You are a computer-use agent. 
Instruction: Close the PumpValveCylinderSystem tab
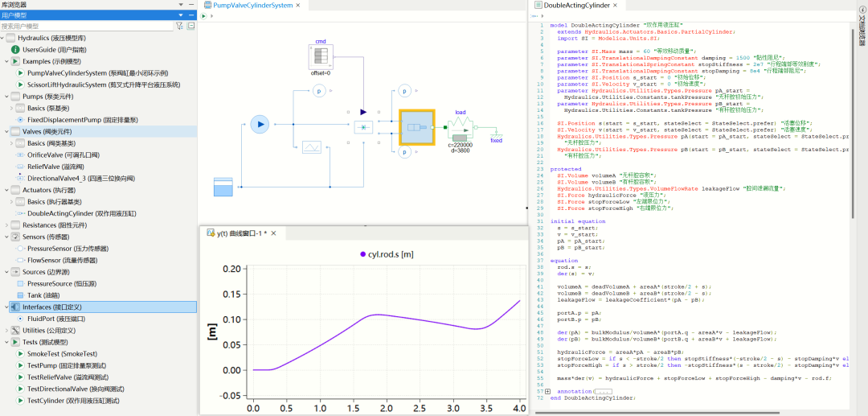pos(298,5)
